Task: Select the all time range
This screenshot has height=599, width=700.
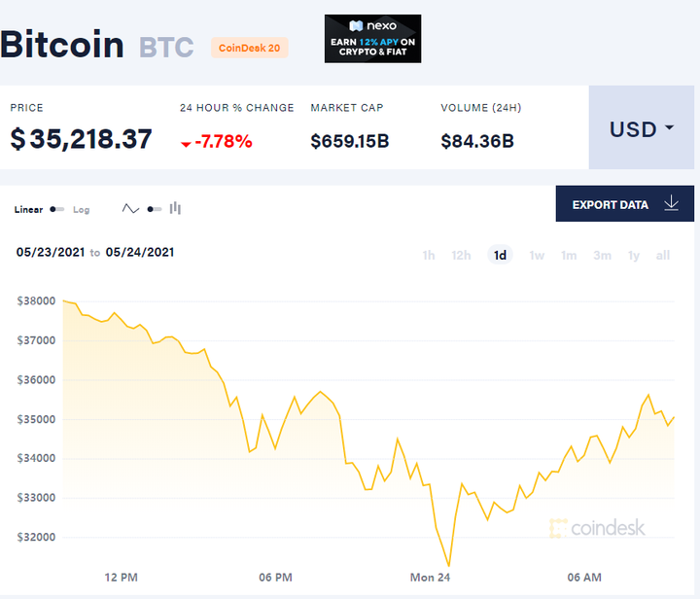Action: (x=663, y=256)
